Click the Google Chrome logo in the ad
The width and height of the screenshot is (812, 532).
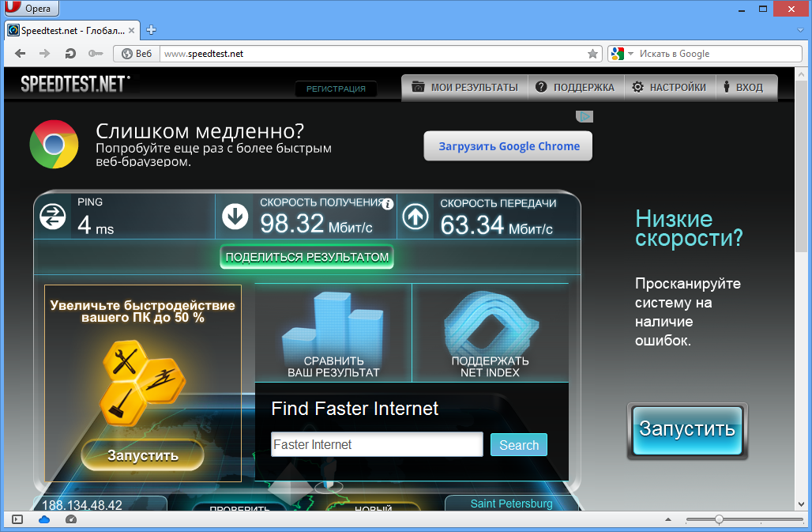tap(54, 145)
